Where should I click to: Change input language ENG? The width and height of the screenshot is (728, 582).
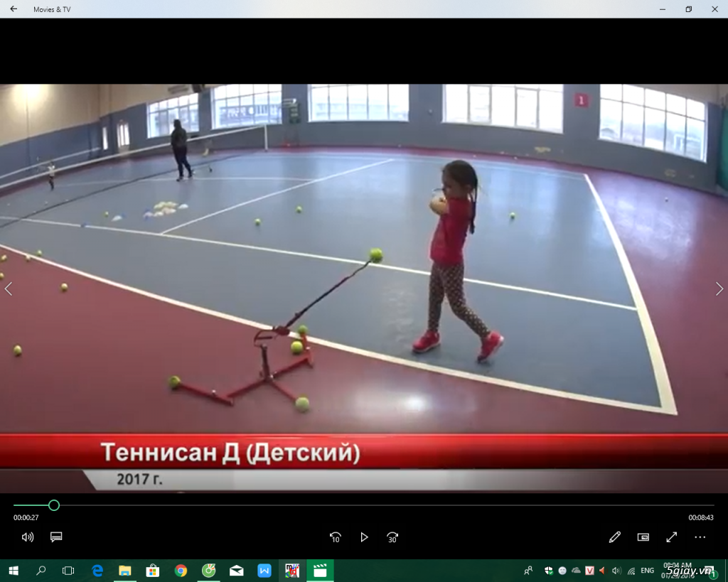(x=647, y=571)
